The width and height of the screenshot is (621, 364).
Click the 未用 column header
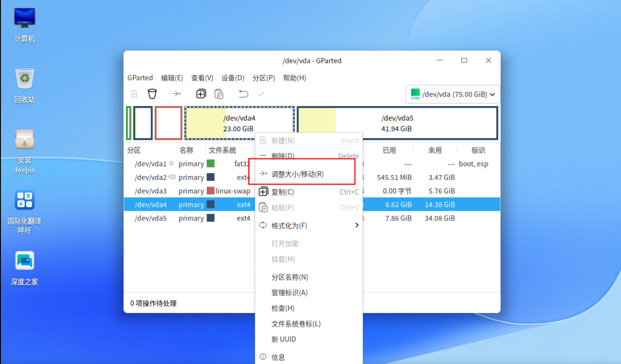(435, 150)
